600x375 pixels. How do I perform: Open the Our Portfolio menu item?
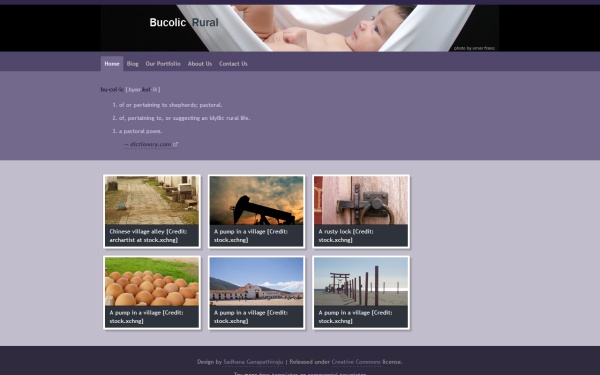tap(163, 64)
